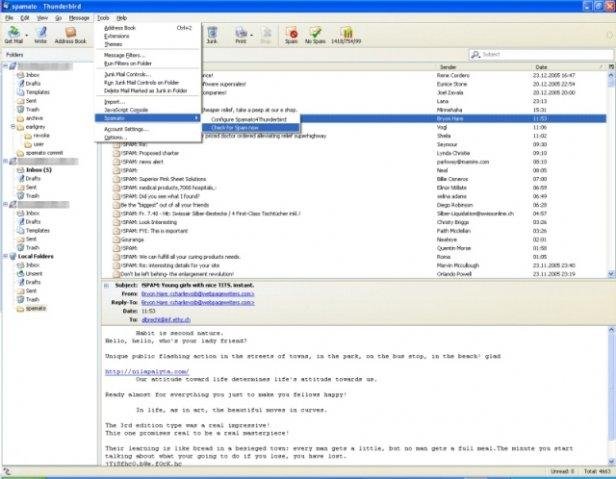
Task: Click the online status icon in status bar
Action: [x=7, y=471]
